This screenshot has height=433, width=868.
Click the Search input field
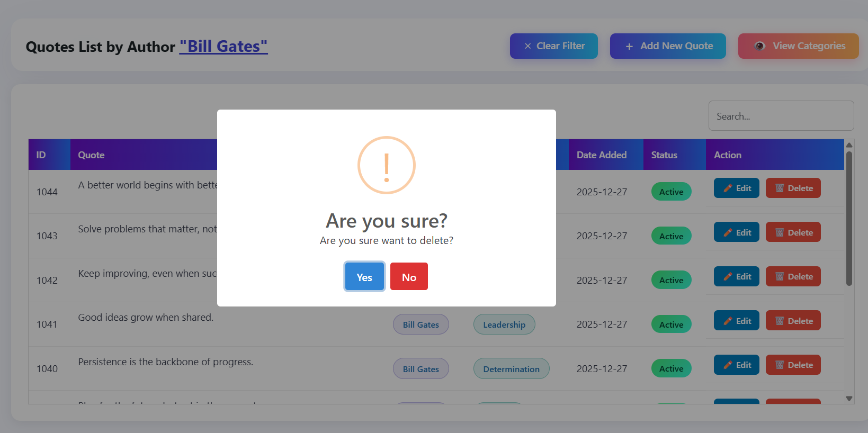[781, 116]
